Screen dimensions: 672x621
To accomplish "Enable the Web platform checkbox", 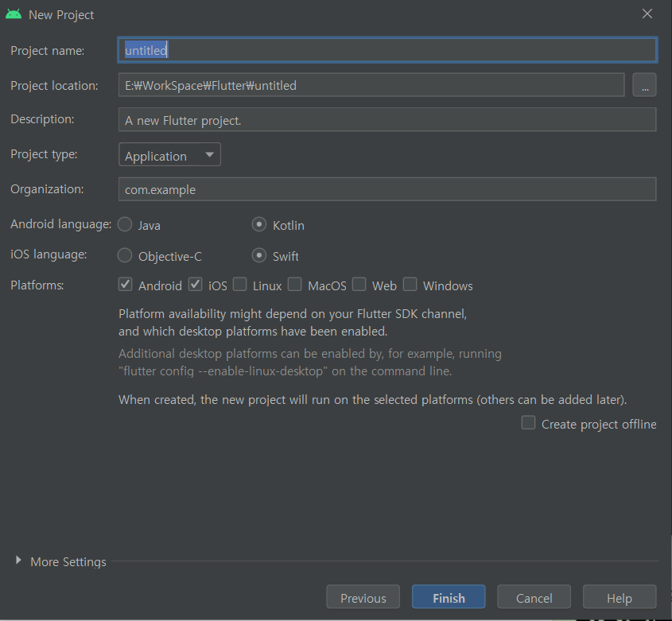I will (x=359, y=285).
